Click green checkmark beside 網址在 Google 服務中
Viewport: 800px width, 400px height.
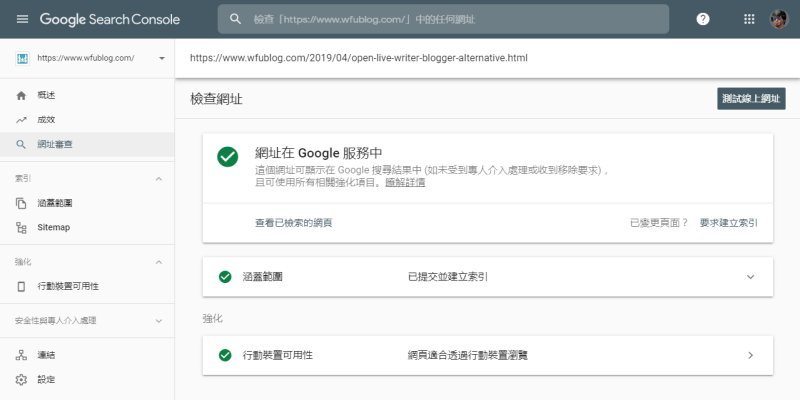228,157
